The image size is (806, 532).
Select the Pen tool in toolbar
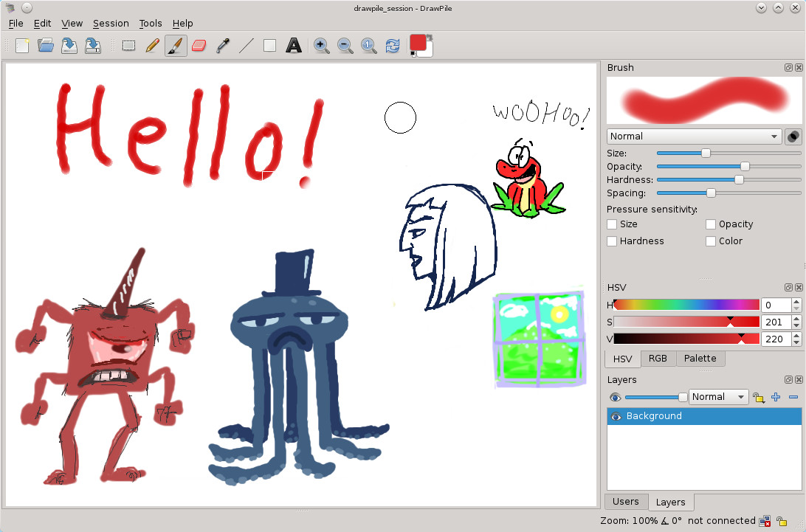pyautogui.click(x=152, y=46)
